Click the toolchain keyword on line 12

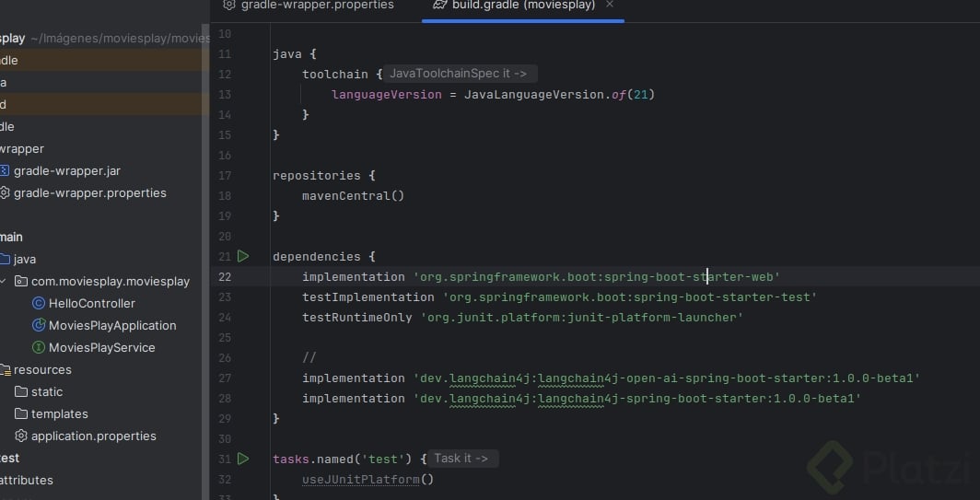335,75
